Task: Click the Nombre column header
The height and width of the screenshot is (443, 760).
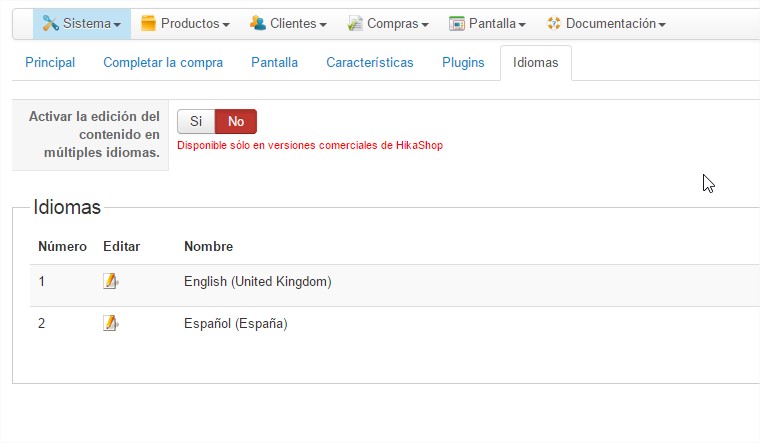Action: pos(208,246)
